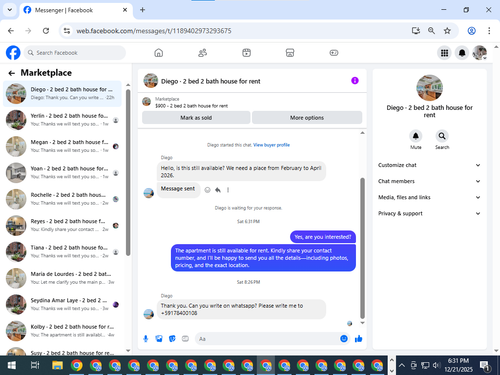Open View buyer profile link
This screenshot has width=500, height=375.
click(x=271, y=145)
